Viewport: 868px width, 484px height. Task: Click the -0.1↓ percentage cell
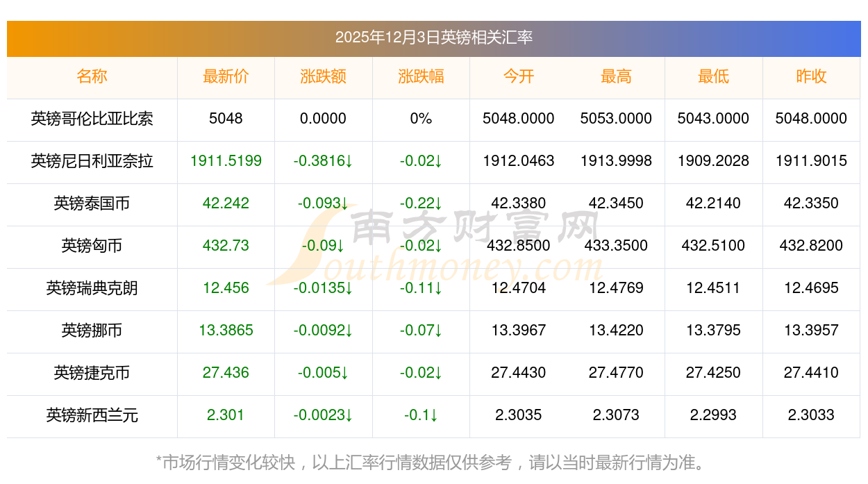click(421, 415)
